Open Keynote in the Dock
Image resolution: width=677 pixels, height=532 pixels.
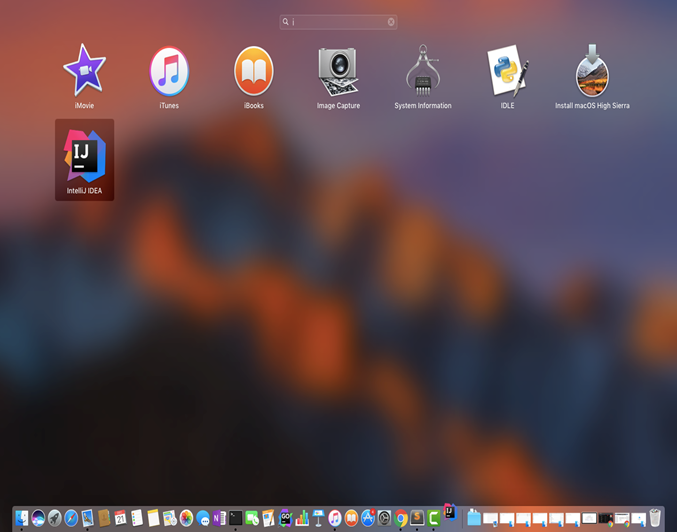(318, 518)
